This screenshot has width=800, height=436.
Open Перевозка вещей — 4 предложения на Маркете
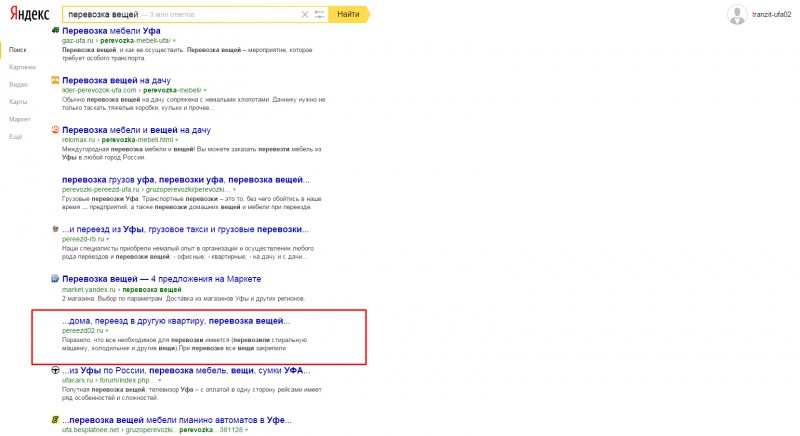[162, 279]
